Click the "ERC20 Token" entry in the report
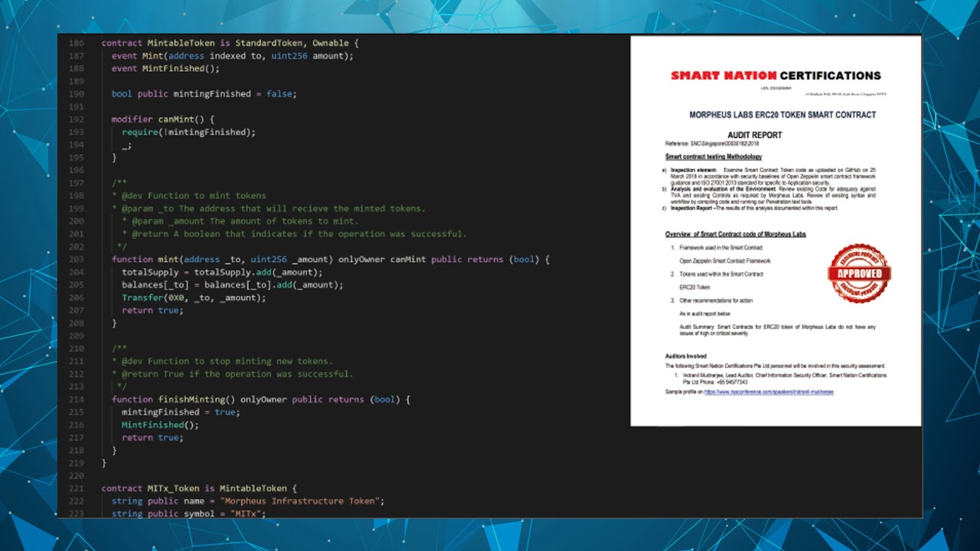980x551 pixels. pyautogui.click(x=695, y=287)
